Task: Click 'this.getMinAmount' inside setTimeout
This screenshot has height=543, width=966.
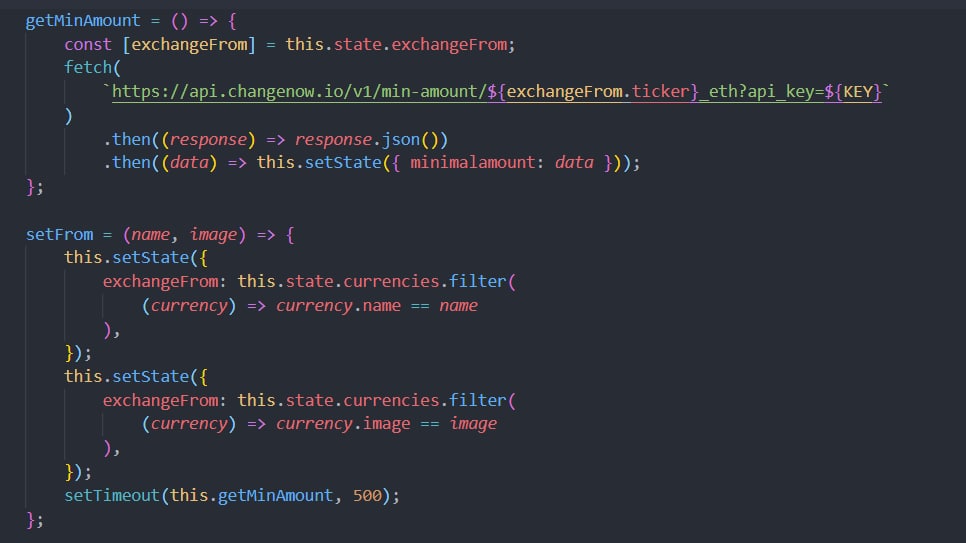Action: 251,496
